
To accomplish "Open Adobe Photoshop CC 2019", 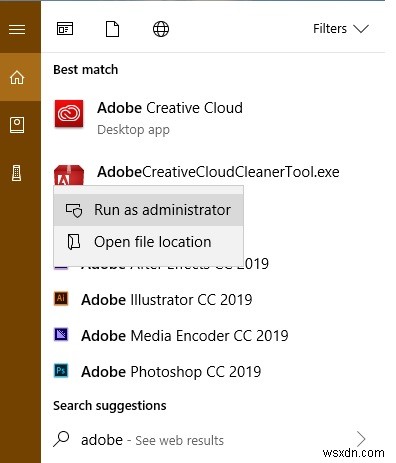I will 171,372.
